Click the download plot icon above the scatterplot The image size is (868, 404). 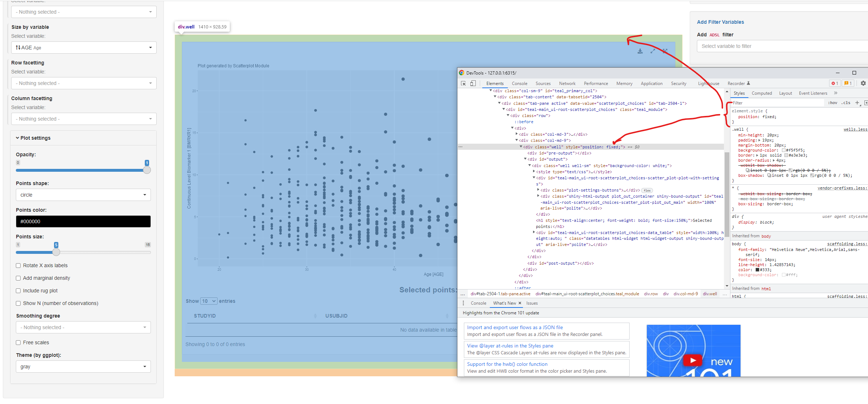click(x=640, y=51)
